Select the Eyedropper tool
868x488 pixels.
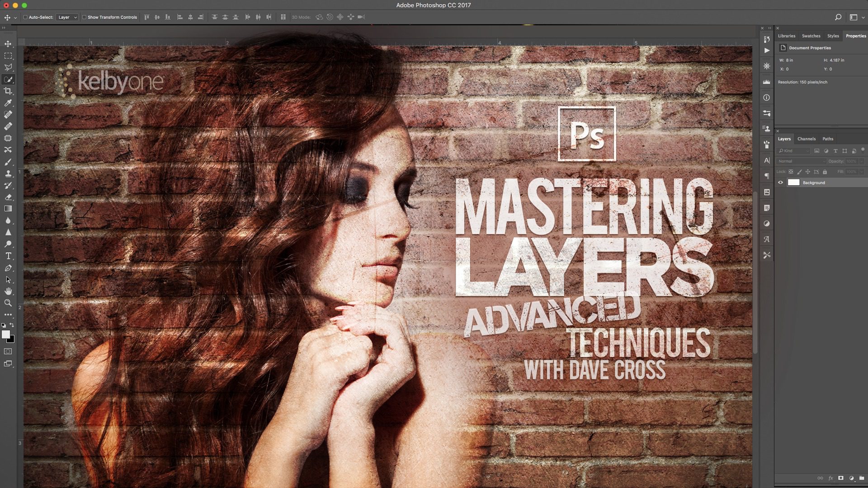[8, 103]
